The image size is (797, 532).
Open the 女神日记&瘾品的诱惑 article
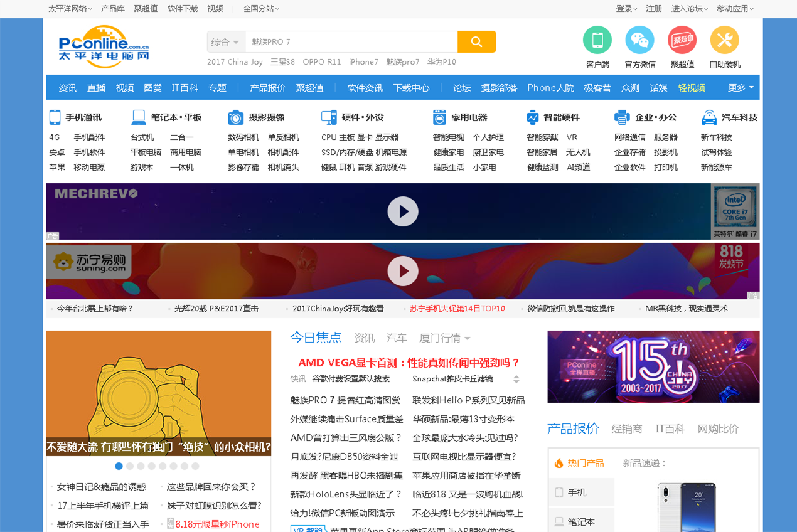click(102, 487)
